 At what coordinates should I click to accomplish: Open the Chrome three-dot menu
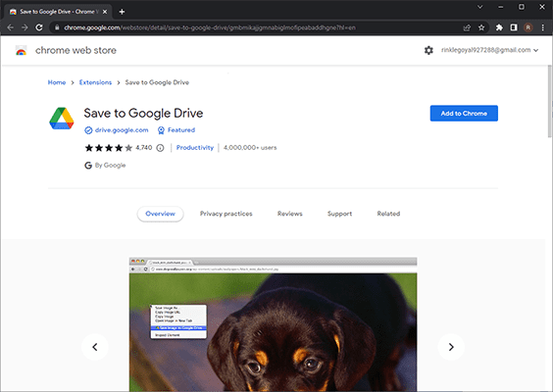coord(543,27)
